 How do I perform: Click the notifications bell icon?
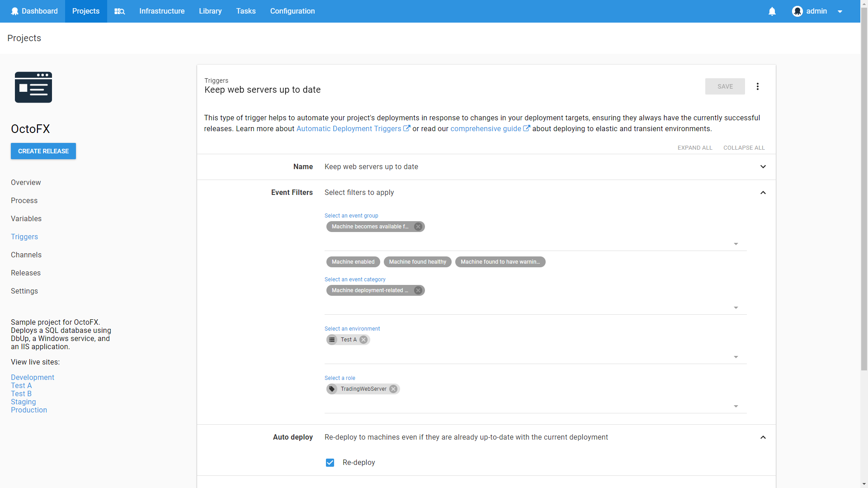(x=772, y=11)
